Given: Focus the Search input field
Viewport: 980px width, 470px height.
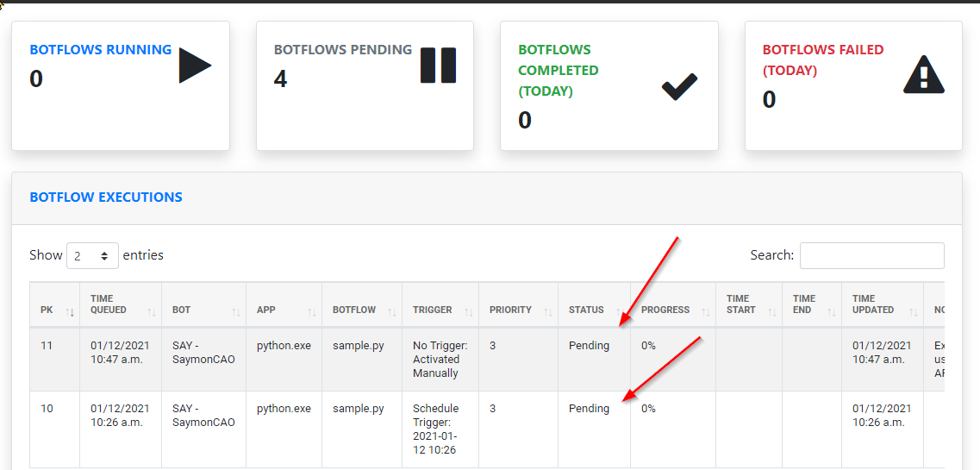Looking at the screenshot, I should [x=871, y=256].
